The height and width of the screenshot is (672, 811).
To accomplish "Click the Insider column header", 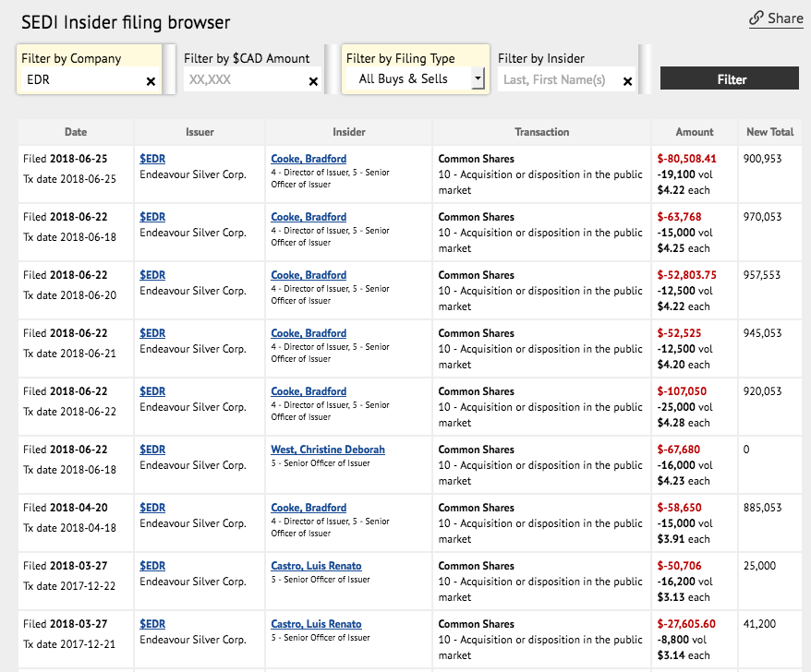I will [x=348, y=132].
